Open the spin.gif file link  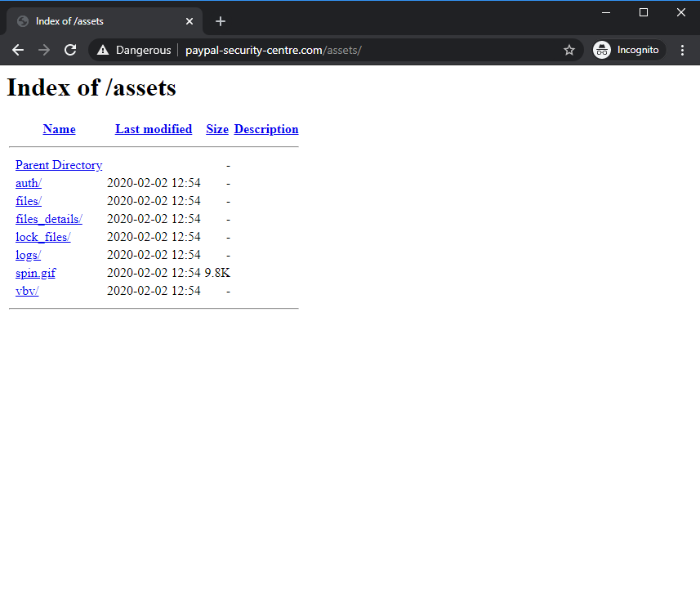[x=36, y=273]
